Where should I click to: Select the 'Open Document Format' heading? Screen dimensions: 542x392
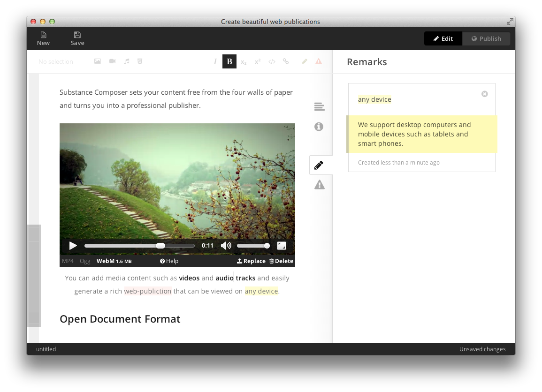(120, 319)
